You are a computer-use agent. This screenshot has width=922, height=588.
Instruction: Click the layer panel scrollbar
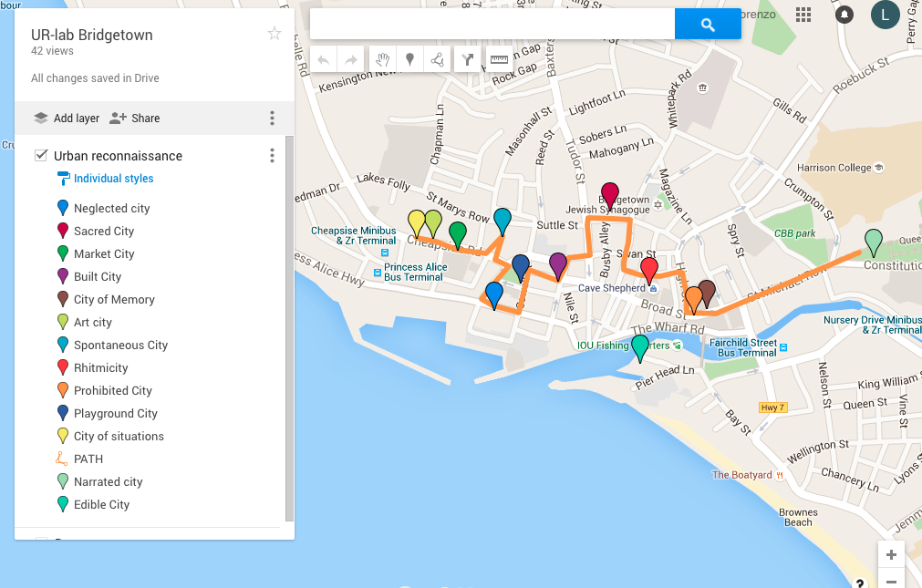289,328
